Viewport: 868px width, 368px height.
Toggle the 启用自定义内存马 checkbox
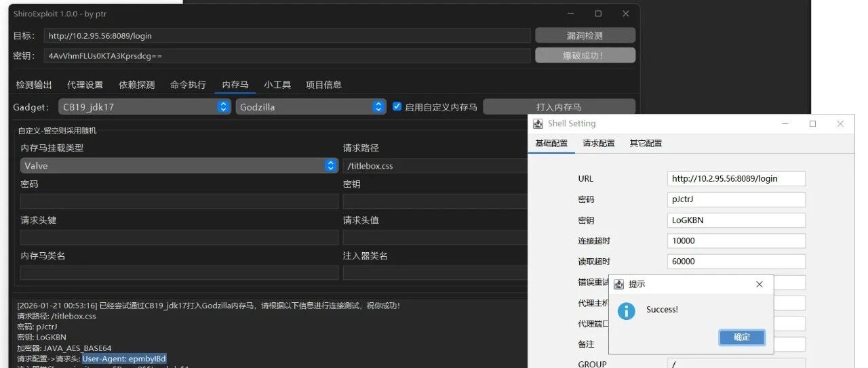point(397,106)
